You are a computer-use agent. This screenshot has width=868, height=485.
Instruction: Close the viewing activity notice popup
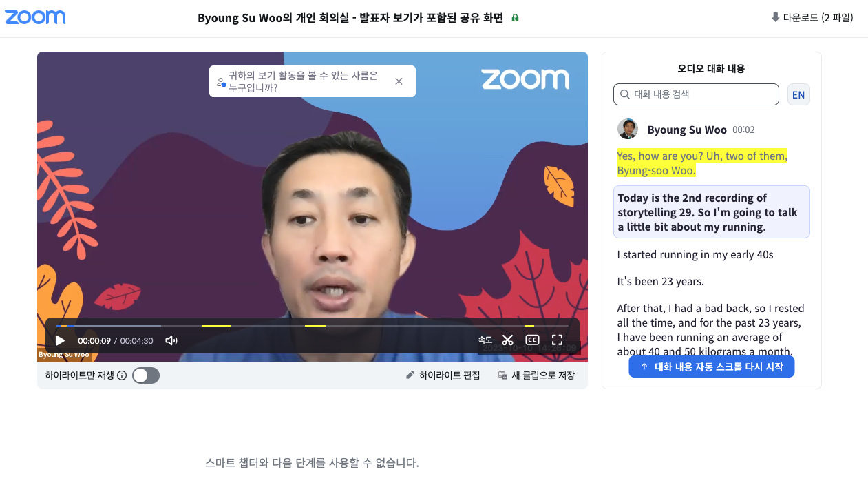click(x=399, y=81)
